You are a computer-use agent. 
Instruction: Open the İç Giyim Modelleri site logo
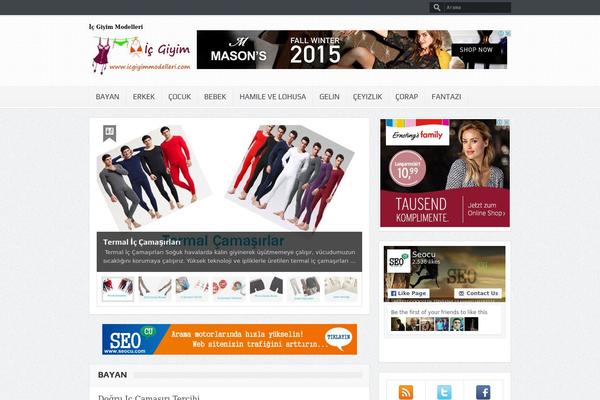pyautogui.click(x=141, y=54)
